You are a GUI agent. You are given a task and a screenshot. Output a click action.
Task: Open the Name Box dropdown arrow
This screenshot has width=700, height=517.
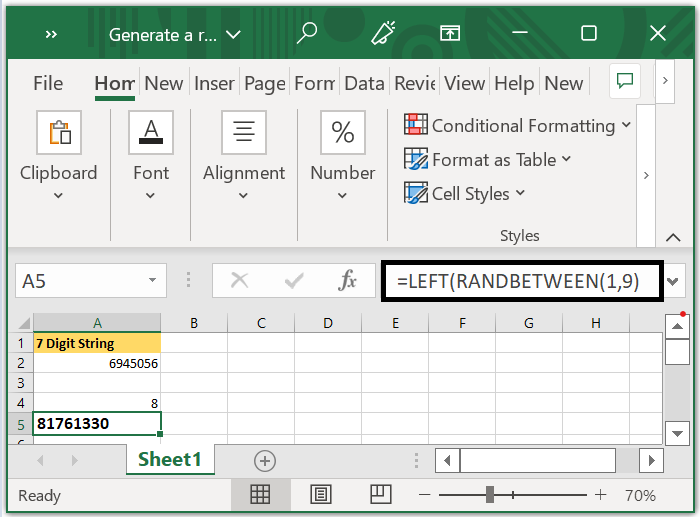152,281
